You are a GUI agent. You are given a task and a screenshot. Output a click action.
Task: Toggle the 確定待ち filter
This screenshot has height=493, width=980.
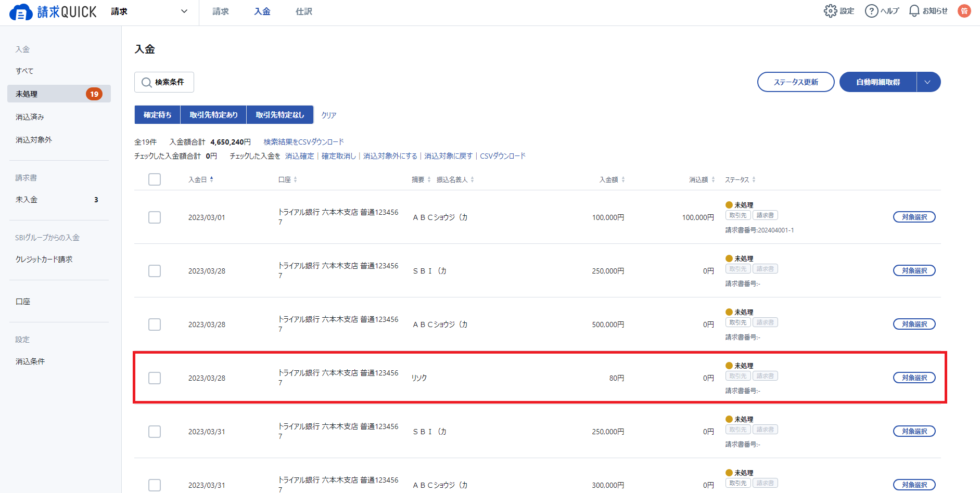coord(158,115)
